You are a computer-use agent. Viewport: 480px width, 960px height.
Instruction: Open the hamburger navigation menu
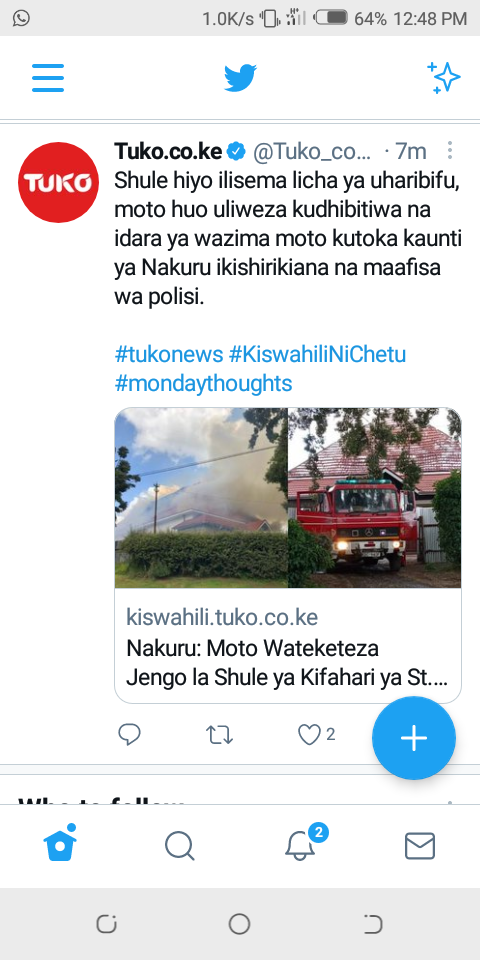tap(48, 78)
